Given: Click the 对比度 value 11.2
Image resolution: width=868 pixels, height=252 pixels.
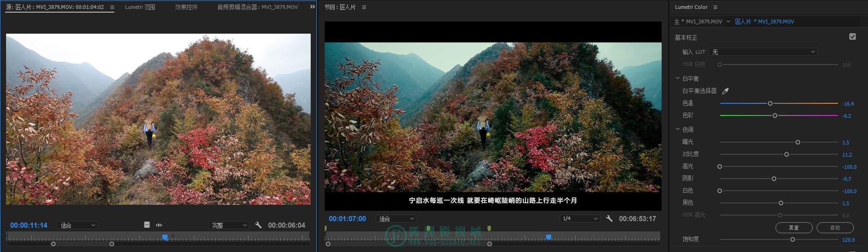Looking at the screenshot, I should click(847, 155).
